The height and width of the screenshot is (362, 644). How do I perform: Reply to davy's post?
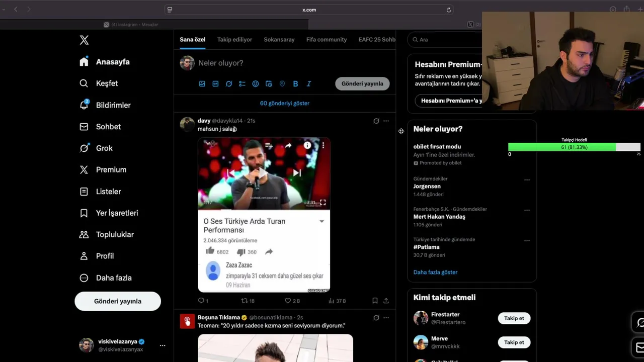(203, 301)
